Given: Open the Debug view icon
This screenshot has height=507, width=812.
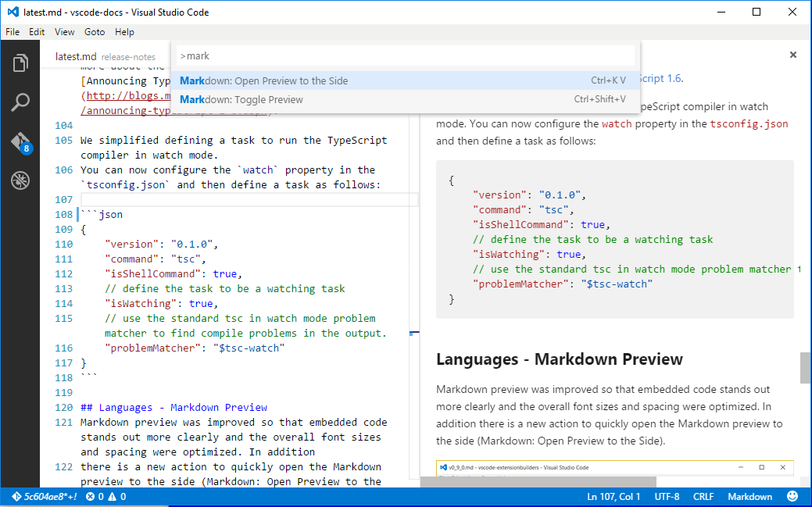Looking at the screenshot, I should [x=20, y=180].
